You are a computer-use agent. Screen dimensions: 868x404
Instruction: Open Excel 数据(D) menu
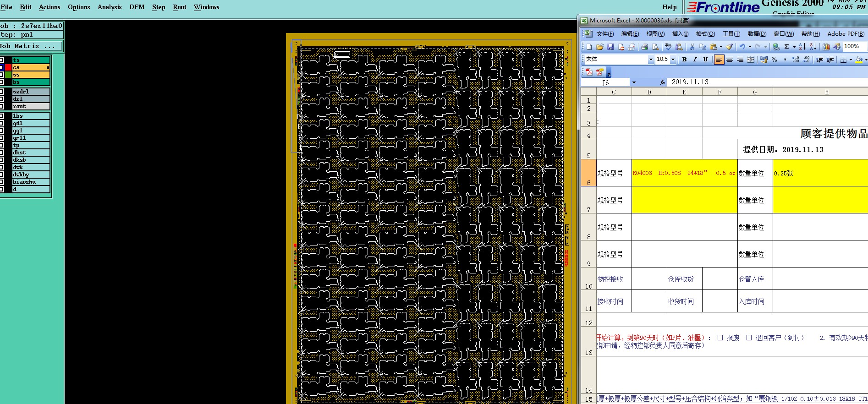click(757, 34)
